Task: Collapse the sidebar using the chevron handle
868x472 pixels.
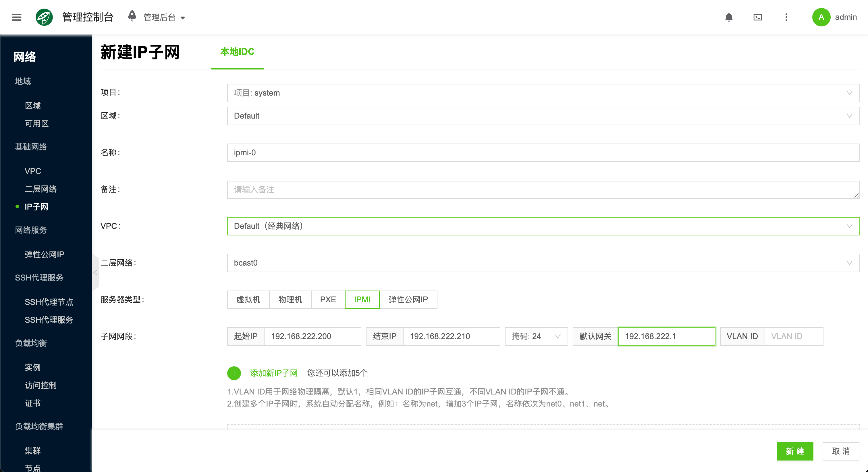Action: click(x=95, y=273)
